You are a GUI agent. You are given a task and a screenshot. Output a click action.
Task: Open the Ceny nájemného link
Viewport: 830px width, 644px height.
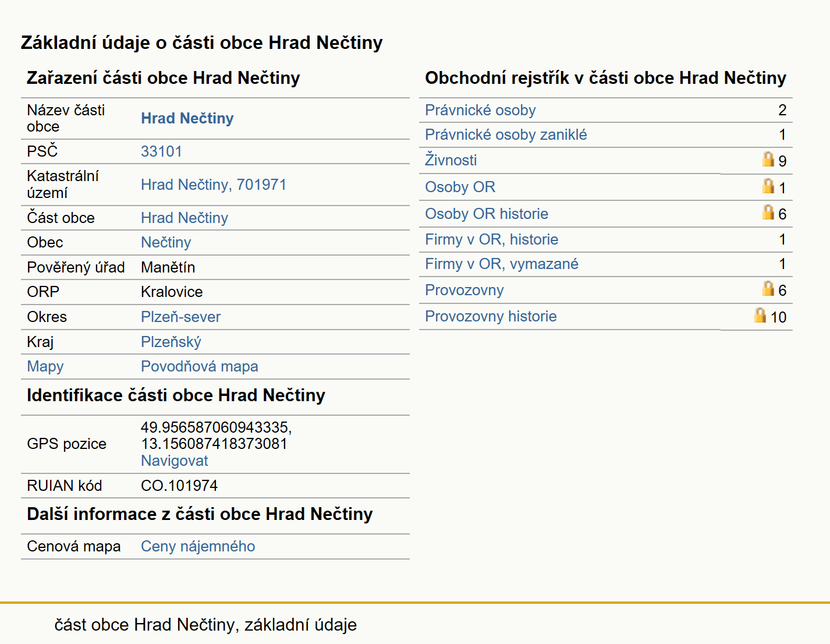click(198, 546)
